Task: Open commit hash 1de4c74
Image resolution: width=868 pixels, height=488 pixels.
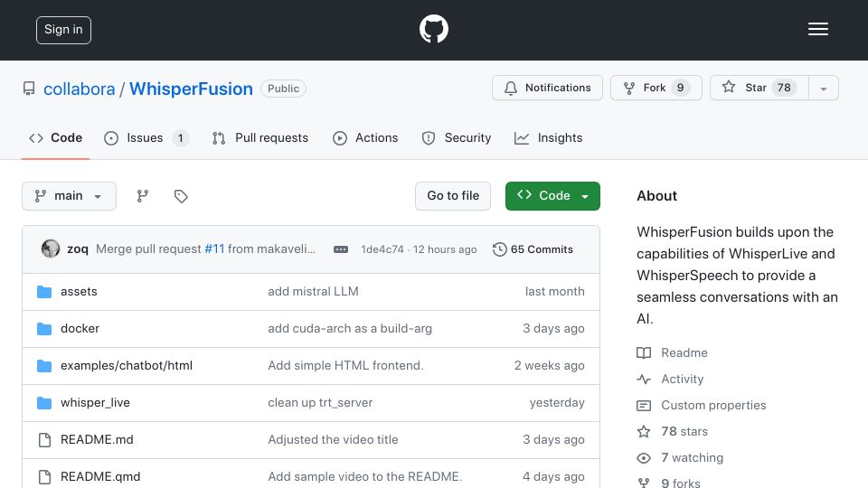Action: coord(382,249)
